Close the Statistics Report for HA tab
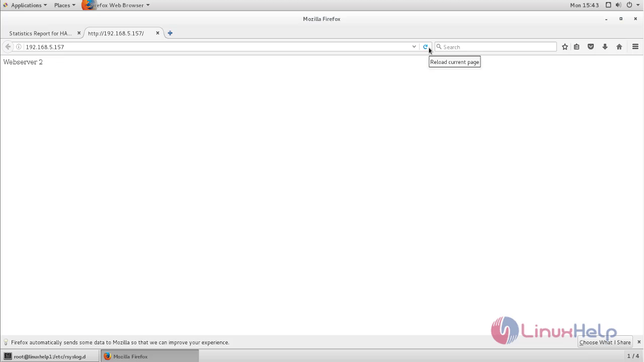 click(79, 33)
